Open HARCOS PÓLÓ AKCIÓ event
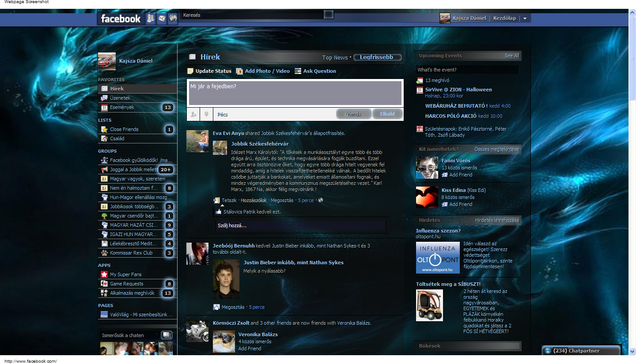The height and width of the screenshot is (364, 636). click(451, 116)
